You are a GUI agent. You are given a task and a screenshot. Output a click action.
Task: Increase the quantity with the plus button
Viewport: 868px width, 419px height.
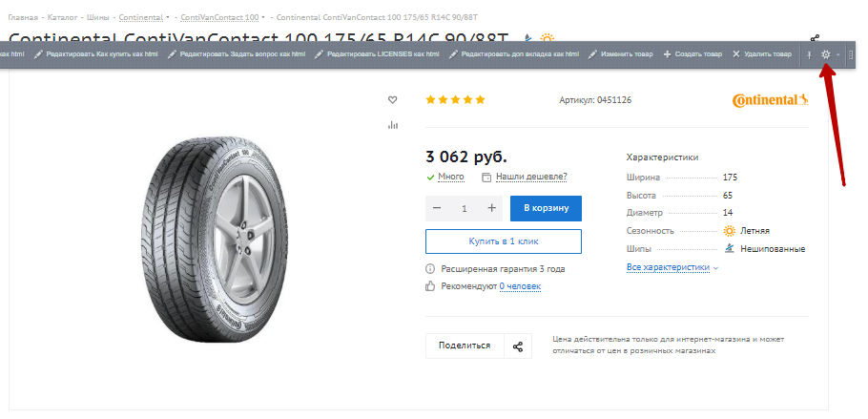(491, 208)
